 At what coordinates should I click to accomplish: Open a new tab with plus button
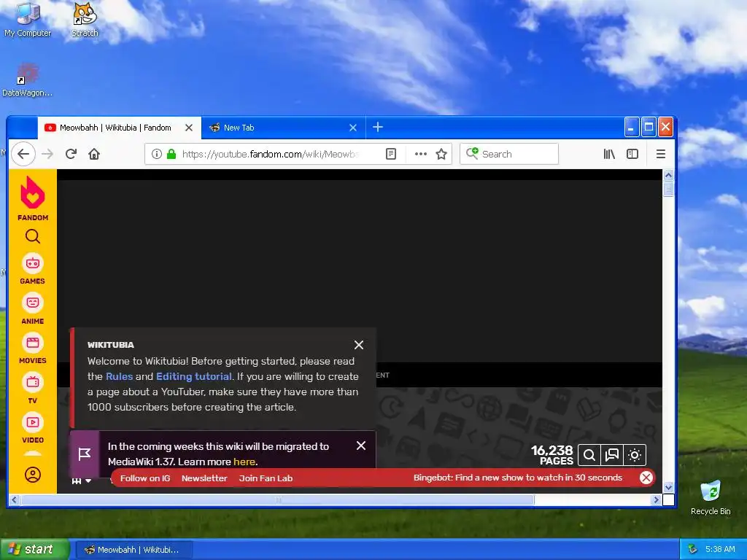(378, 127)
